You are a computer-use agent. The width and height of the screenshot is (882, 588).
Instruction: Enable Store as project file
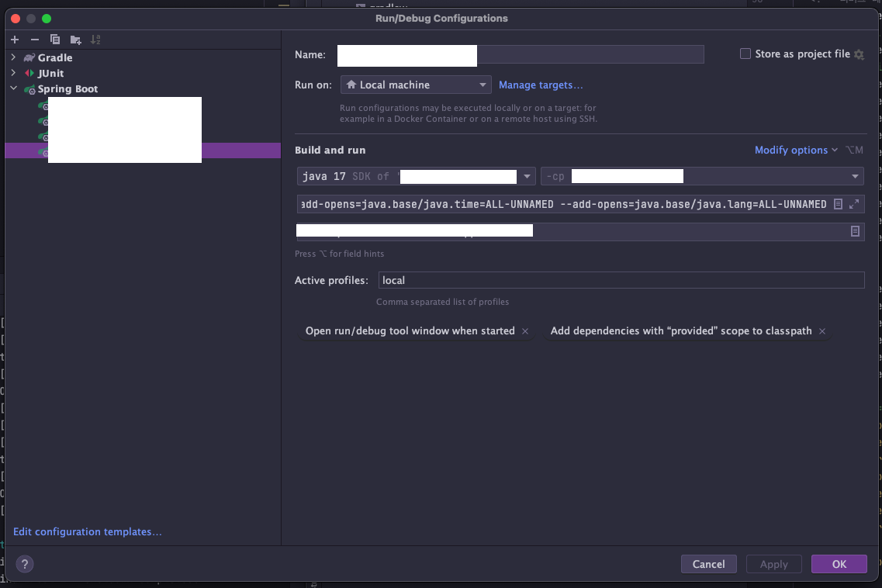coord(745,54)
